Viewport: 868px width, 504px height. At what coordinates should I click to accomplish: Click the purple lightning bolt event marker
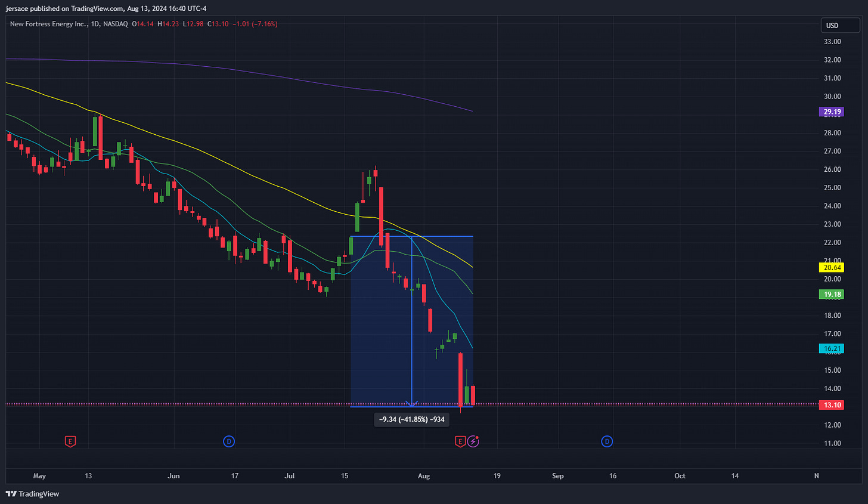tap(473, 441)
